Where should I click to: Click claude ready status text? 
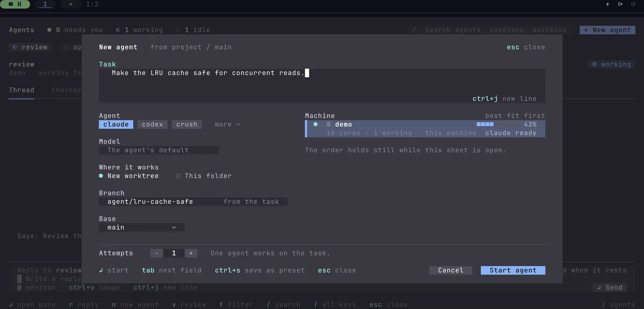pos(511,133)
